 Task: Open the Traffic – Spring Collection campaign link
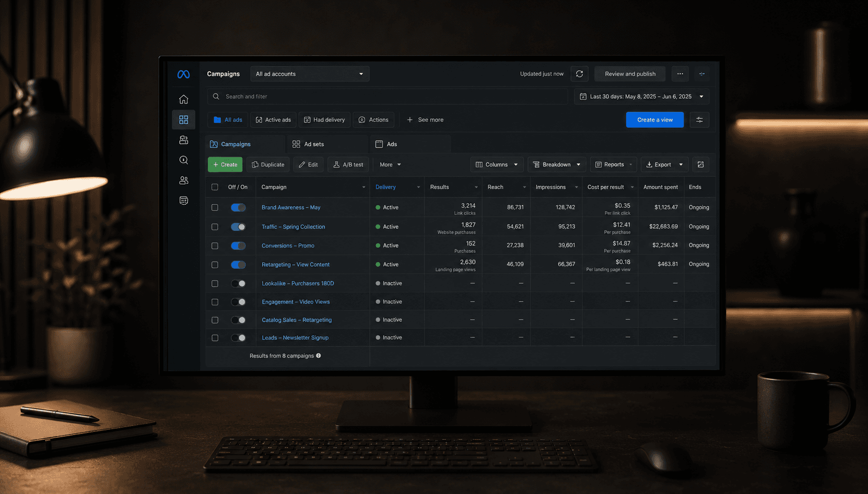pos(293,227)
